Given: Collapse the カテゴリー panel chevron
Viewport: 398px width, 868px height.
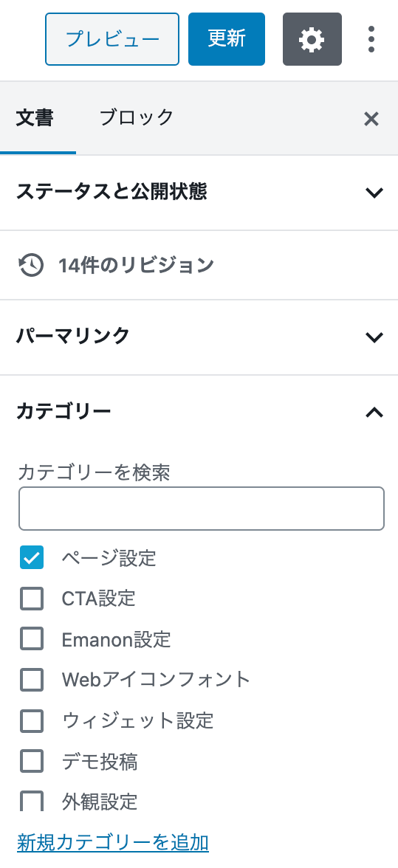Looking at the screenshot, I should pyautogui.click(x=375, y=412).
